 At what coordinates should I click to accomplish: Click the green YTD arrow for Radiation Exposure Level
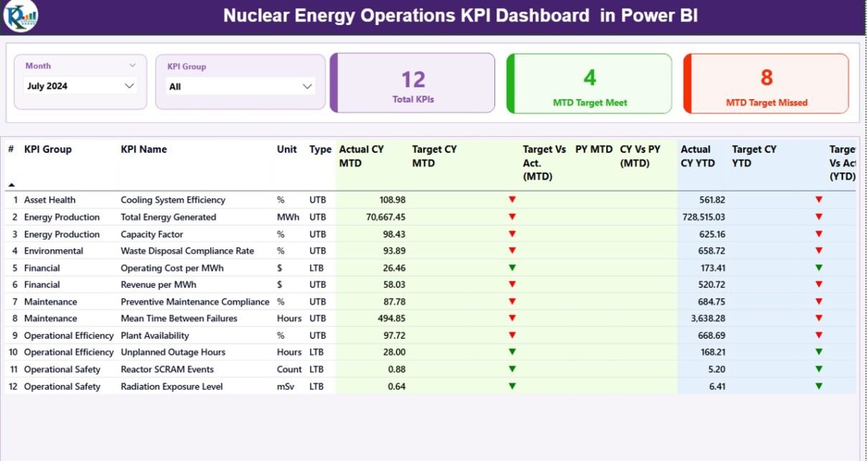pos(819,386)
